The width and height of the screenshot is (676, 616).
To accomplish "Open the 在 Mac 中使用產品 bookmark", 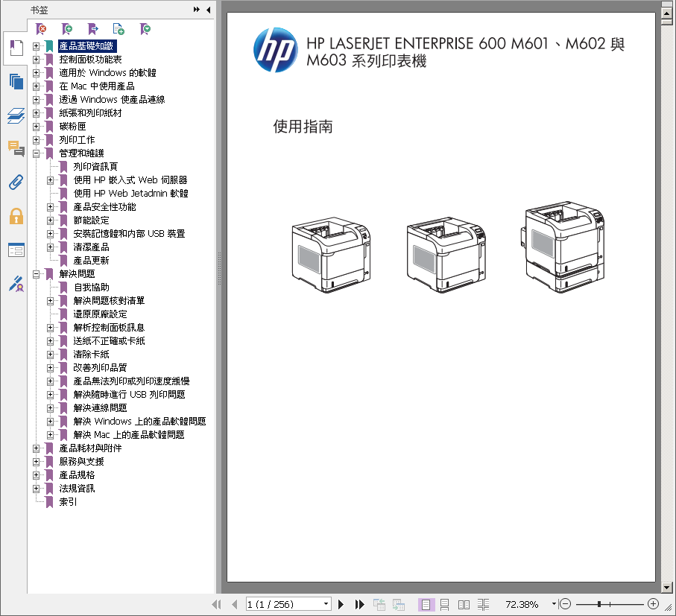I will [97, 86].
